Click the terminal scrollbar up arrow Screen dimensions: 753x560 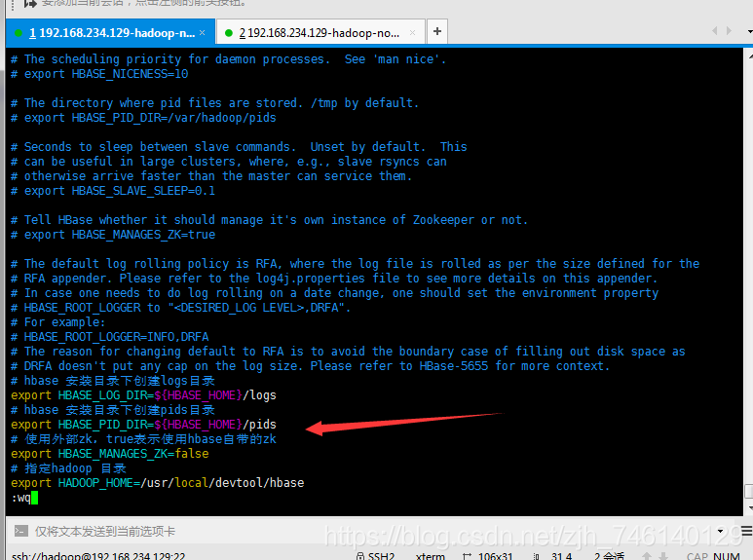tap(749, 55)
